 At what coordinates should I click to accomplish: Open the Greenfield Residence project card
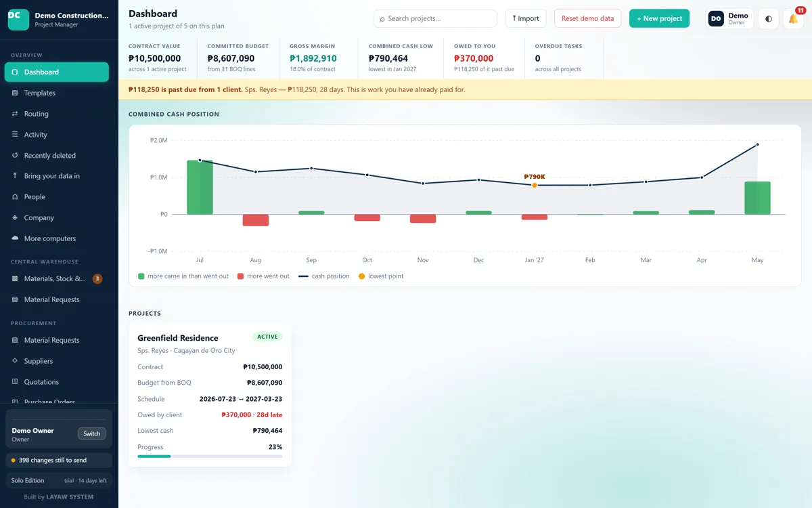[210, 396]
